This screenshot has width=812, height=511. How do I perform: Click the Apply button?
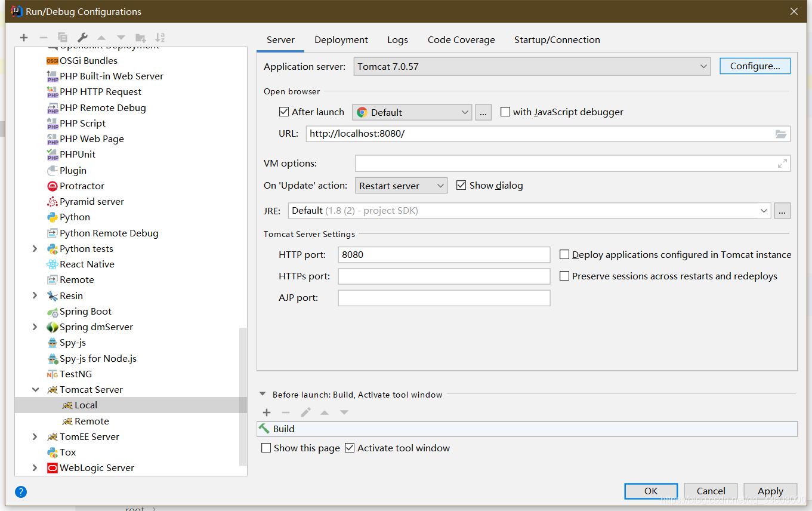click(770, 491)
